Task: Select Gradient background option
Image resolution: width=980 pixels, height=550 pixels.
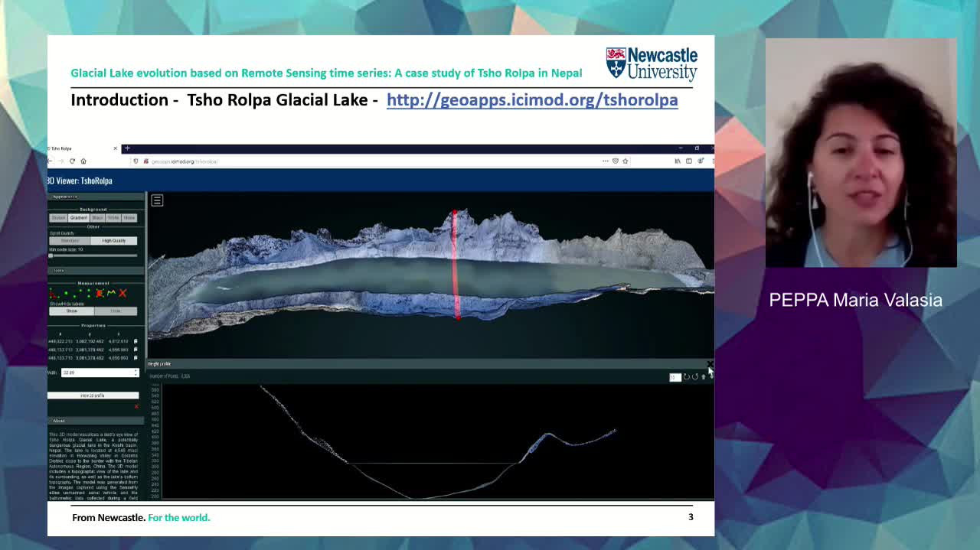Action: tap(79, 218)
